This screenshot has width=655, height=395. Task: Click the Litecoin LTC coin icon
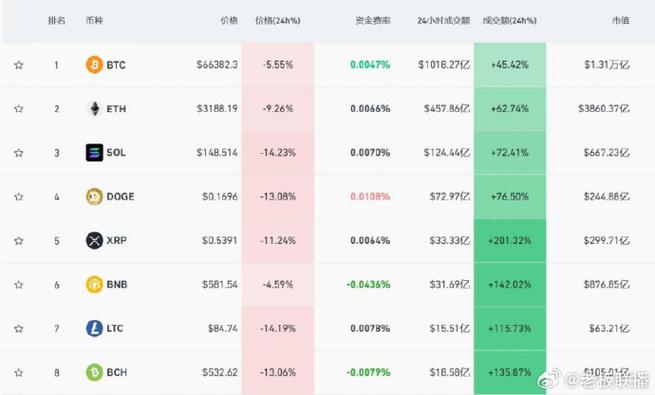pos(94,328)
